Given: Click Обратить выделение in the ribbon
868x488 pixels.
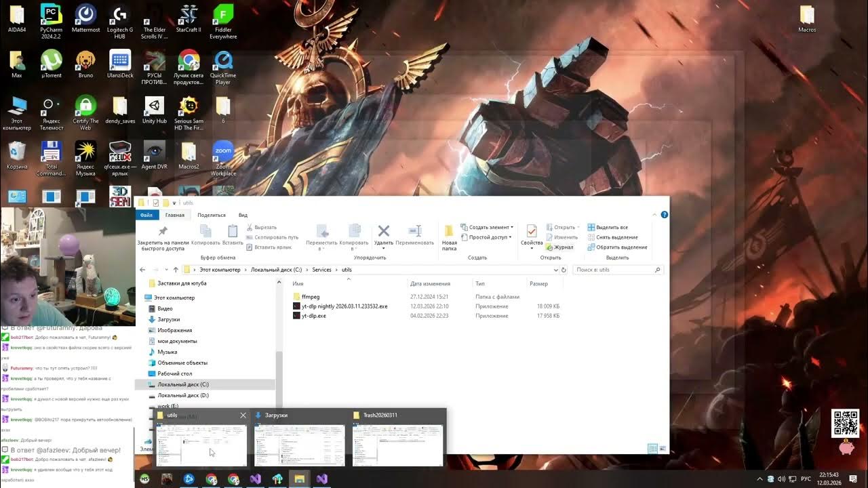Looking at the screenshot, I should (x=617, y=247).
